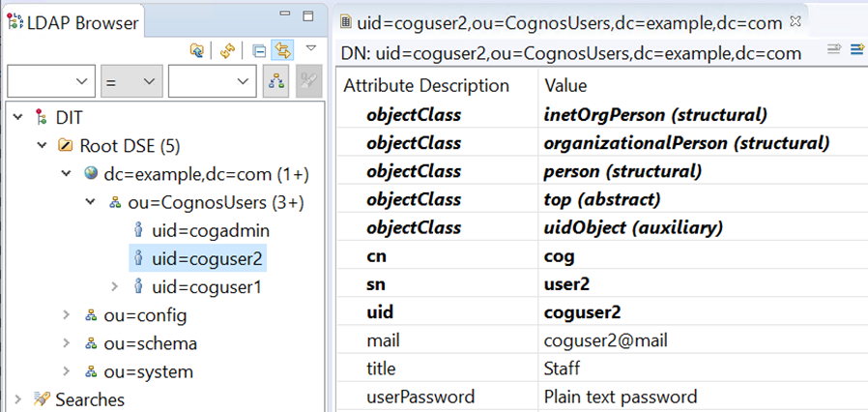Screen dimensions: 868x412
Task: Click the person icon beside uid=cogadmin
Action: pyautogui.click(x=139, y=230)
